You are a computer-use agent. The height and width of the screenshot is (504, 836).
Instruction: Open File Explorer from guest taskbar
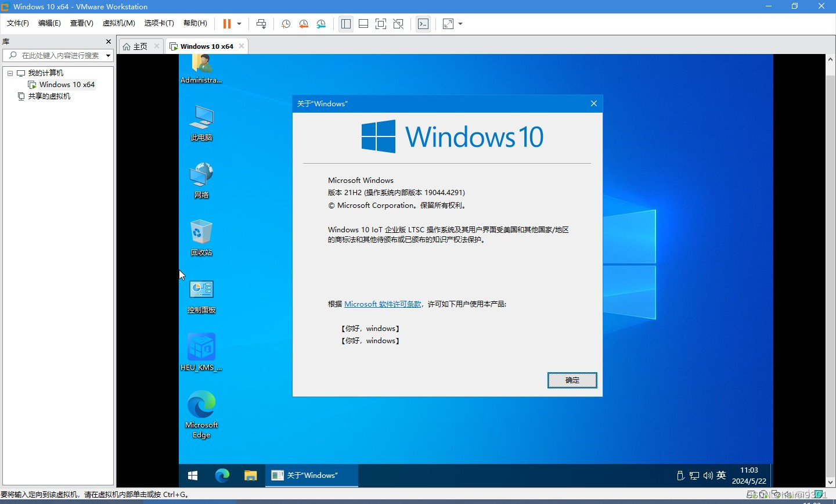tap(250, 476)
